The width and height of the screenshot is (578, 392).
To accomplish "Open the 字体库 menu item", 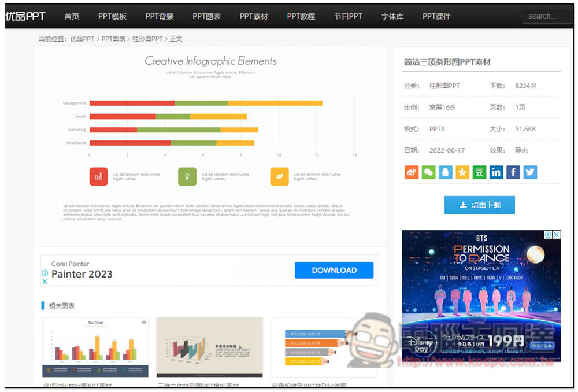I will coord(392,16).
